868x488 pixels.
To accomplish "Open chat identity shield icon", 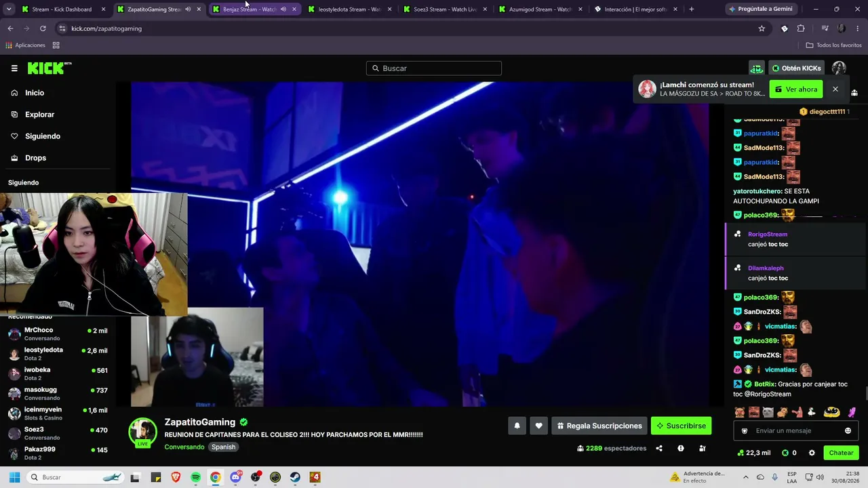I will click(744, 430).
